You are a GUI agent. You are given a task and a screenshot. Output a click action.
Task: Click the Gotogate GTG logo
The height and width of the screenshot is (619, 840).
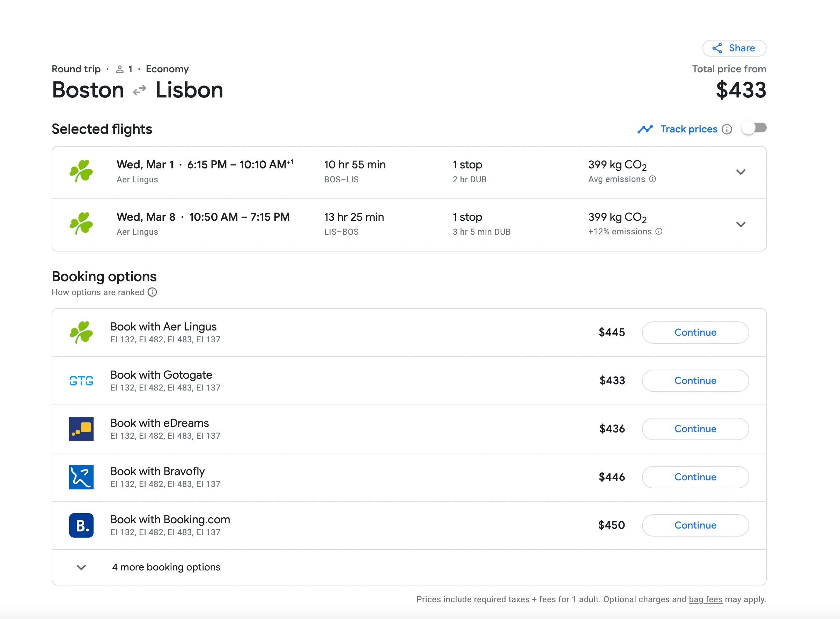click(x=81, y=381)
